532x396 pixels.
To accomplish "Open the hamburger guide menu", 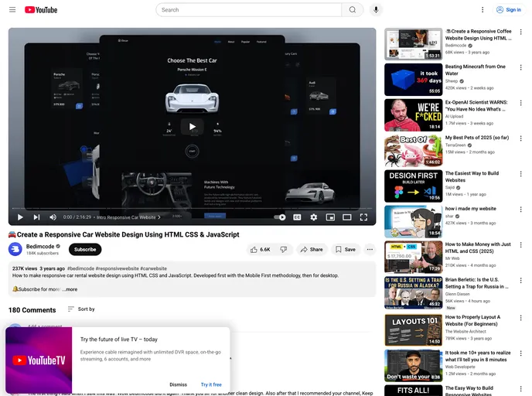I will click(12, 10).
